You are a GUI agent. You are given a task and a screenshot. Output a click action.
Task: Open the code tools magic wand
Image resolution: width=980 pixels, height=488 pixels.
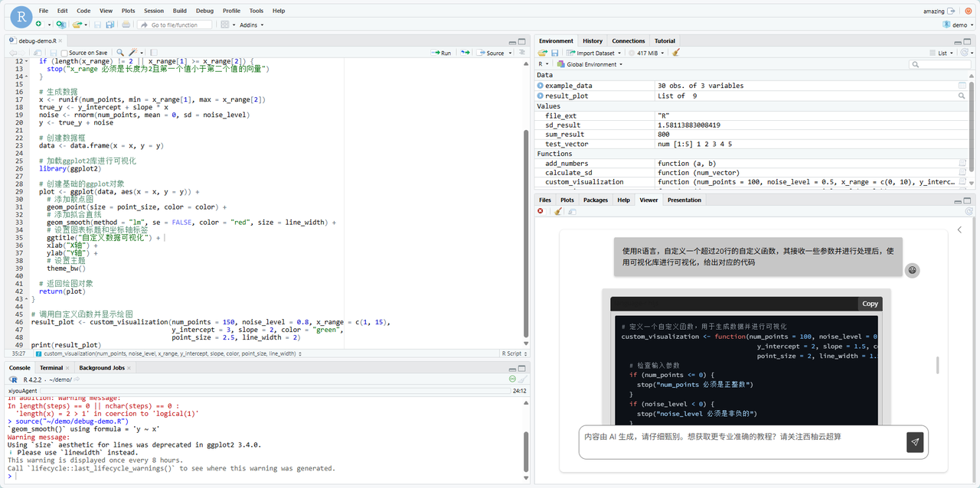point(133,53)
